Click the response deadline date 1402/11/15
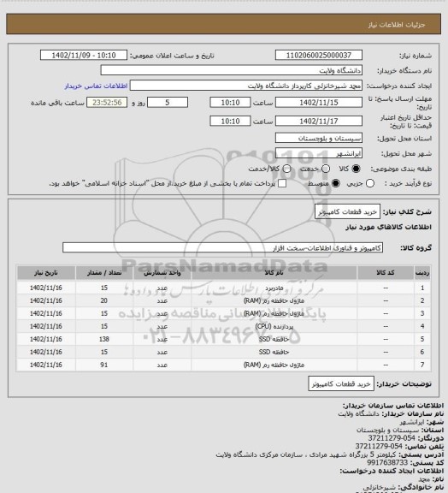Image resolution: width=448 pixels, height=493 pixels. [319, 103]
